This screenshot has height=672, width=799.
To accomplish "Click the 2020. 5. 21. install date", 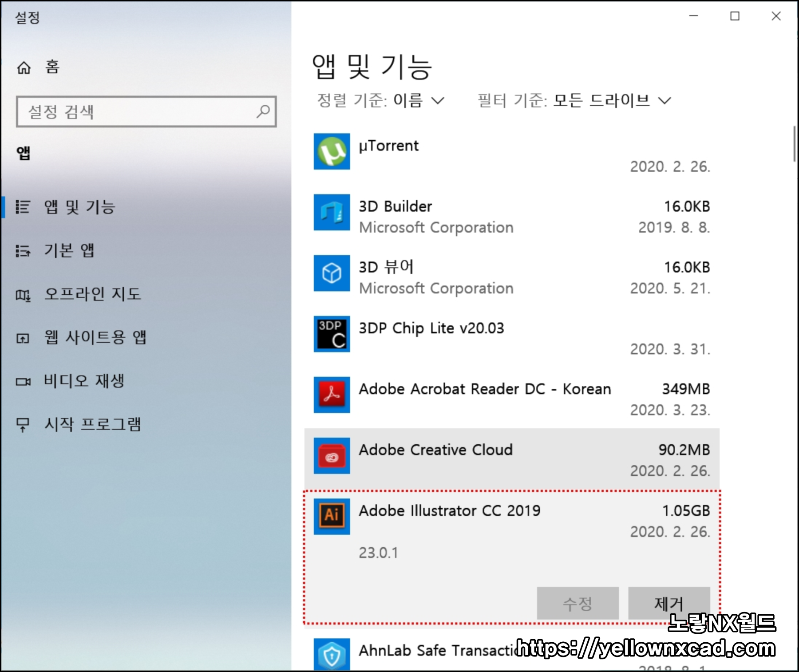I will tap(670, 289).
